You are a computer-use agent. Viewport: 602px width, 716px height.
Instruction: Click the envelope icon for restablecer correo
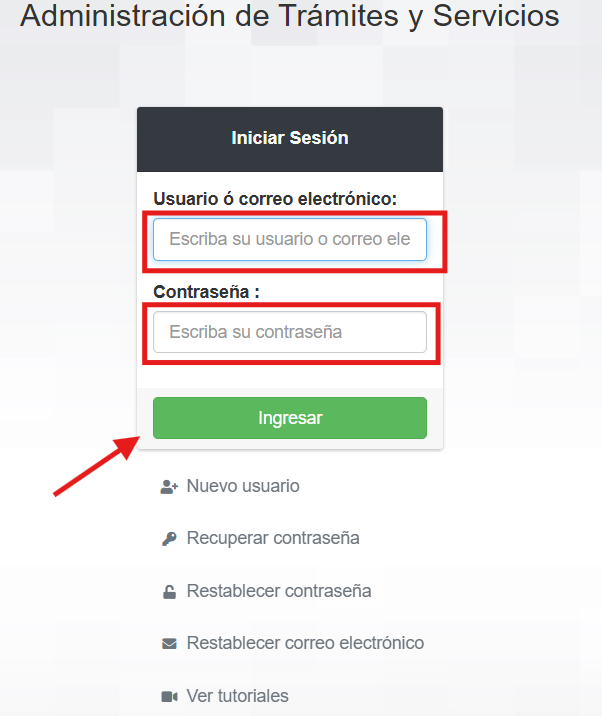(x=168, y=643)
